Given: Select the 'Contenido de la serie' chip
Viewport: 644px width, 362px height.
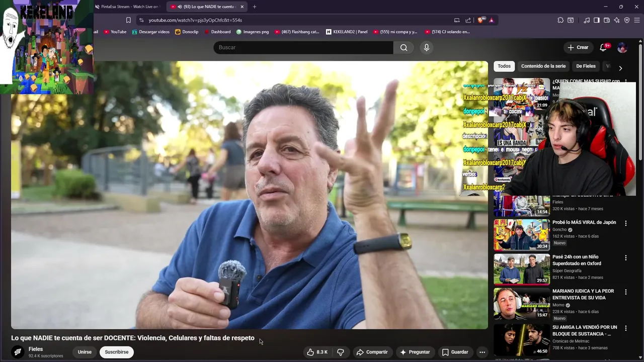Looking at the screenshot, I should coord(543,66).
